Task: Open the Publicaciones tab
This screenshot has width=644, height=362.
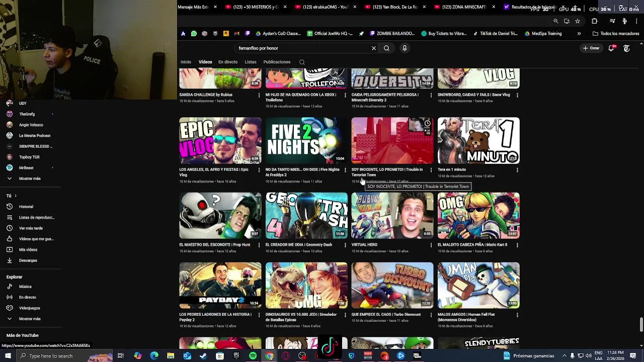Action: coord(277,62)
